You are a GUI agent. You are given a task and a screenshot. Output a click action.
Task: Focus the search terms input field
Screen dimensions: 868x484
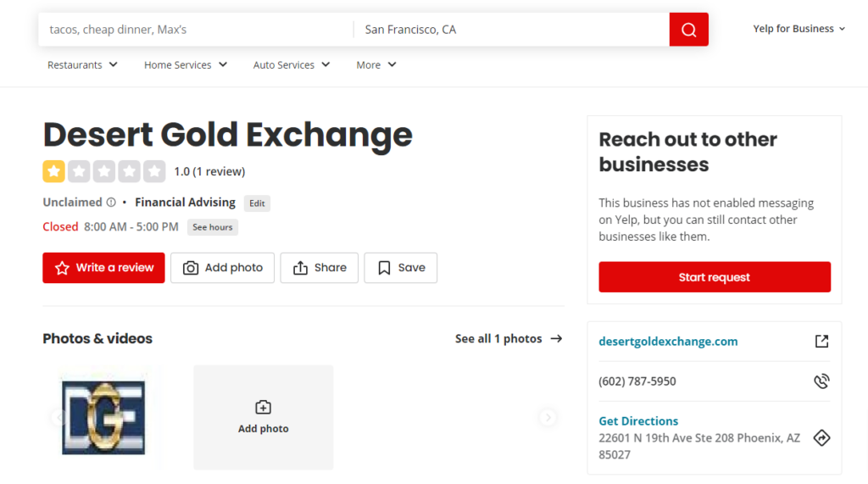(x=196, y=30)
